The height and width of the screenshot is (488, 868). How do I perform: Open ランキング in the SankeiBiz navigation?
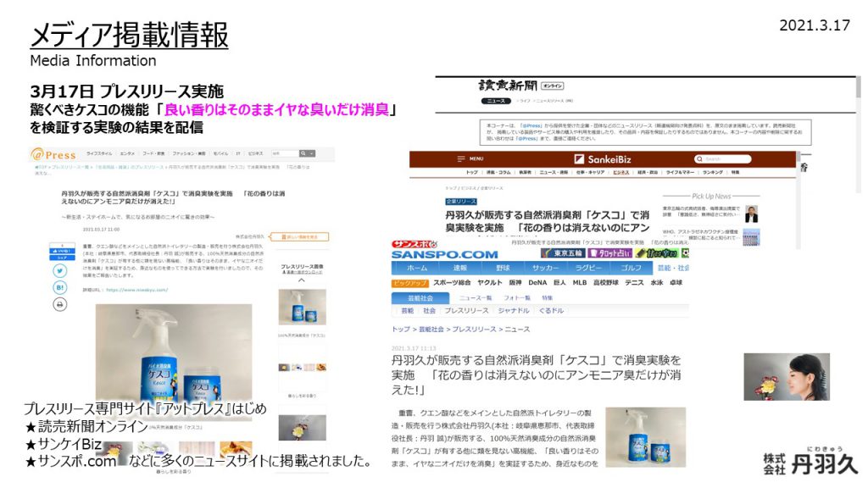[713, 172]
